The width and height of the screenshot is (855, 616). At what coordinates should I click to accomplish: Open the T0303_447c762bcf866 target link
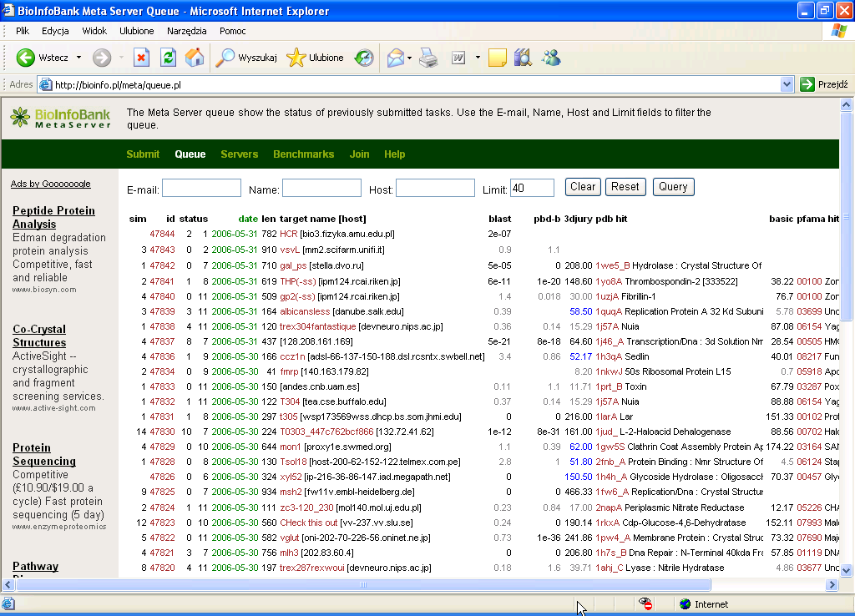click(x=326, y=432)
